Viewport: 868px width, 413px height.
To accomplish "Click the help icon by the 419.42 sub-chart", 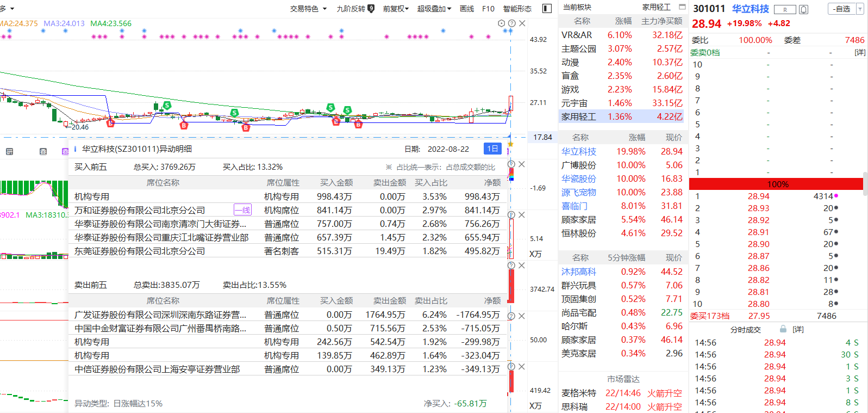I will [511, 367].
